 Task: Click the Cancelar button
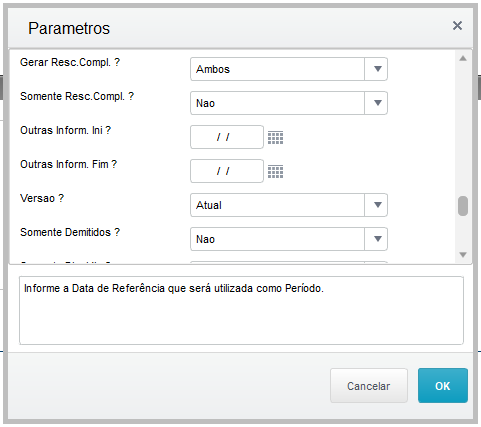[369, 386]
